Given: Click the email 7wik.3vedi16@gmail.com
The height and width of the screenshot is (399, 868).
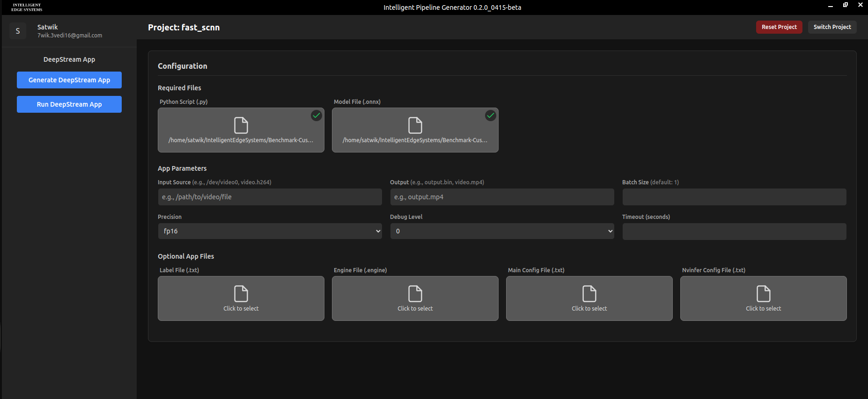Looking at the screenshot, I should pos(70,36).
